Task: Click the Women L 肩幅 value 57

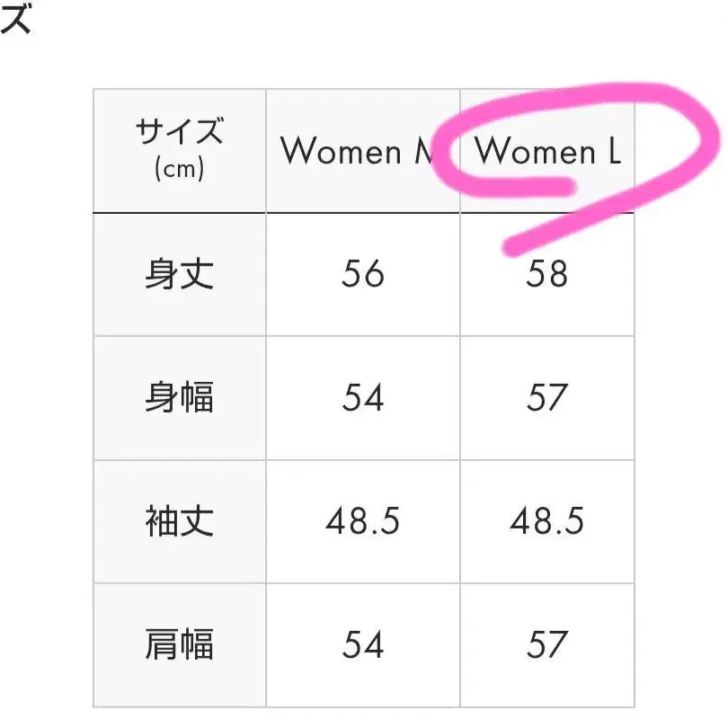Action: [546, 644]
